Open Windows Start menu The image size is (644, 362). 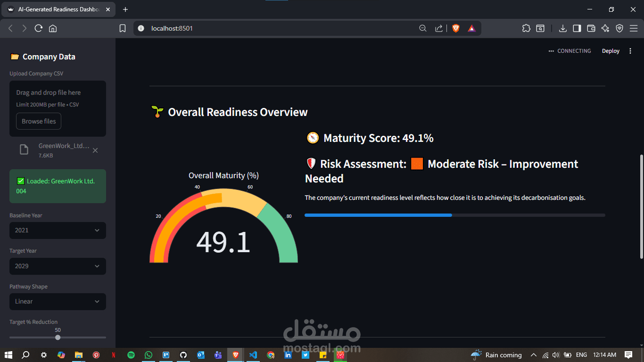[x=8, y=355]
